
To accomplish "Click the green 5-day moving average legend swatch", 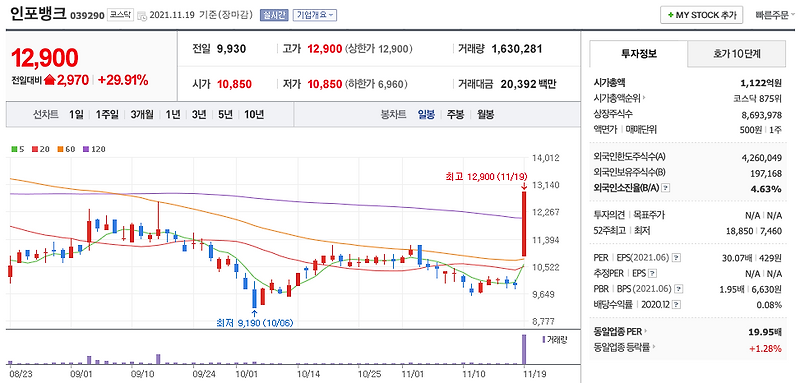I will (x=14, y=149).
